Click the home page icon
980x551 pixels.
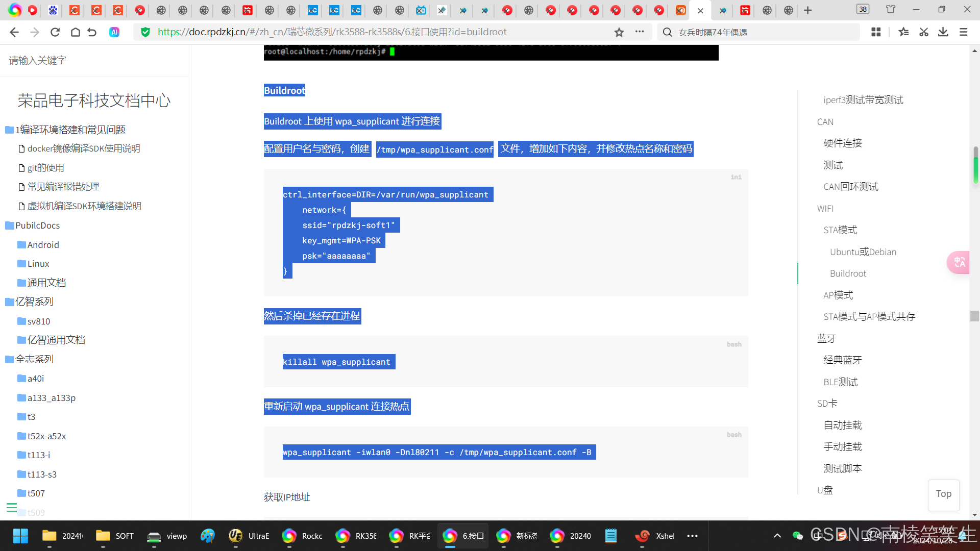click(x=75, y=32)
